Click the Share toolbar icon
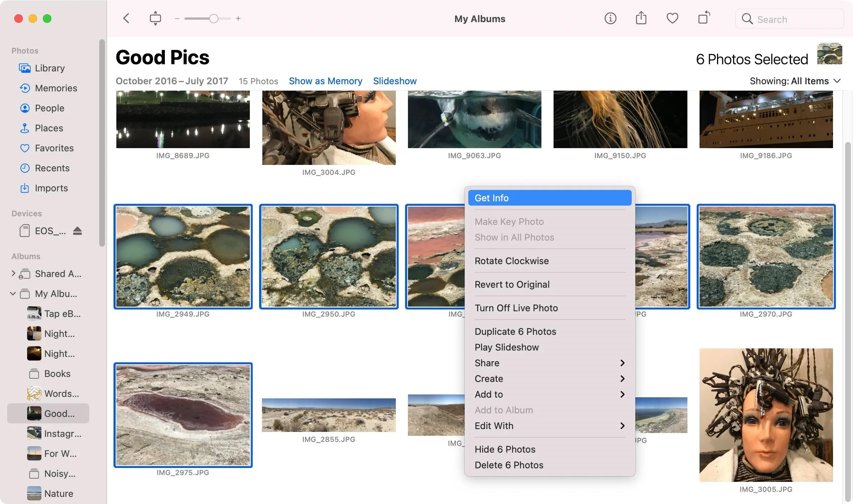The height and width of the screenshot is (504, 853). [641, 18]
